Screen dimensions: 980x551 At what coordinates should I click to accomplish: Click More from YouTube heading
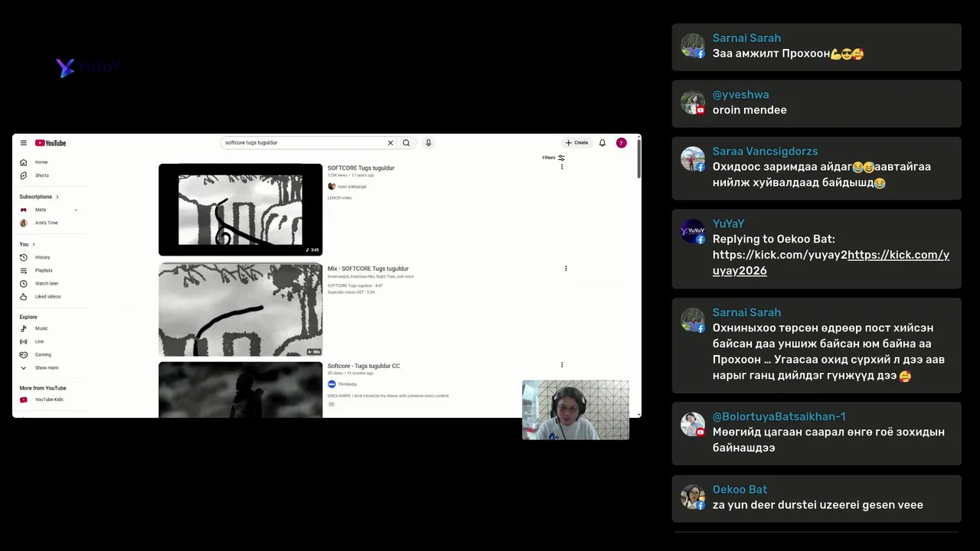(43, 388)
